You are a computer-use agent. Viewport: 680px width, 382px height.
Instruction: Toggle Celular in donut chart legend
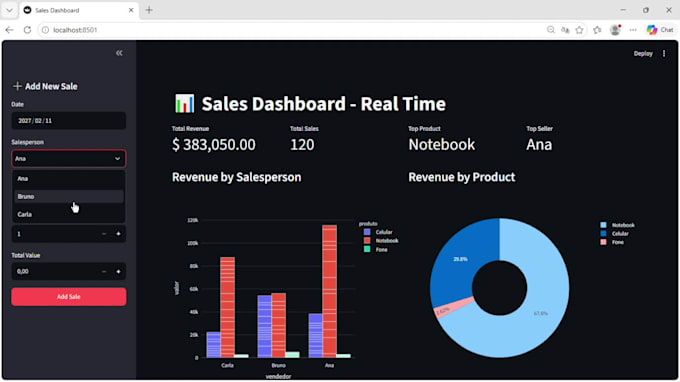point(614,234)
